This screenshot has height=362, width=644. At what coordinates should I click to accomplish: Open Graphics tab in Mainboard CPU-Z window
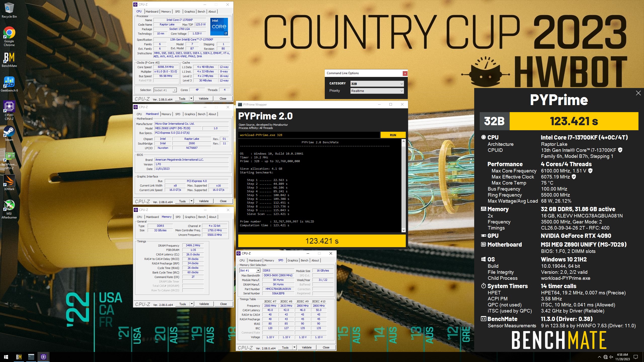tap(190, 114)
